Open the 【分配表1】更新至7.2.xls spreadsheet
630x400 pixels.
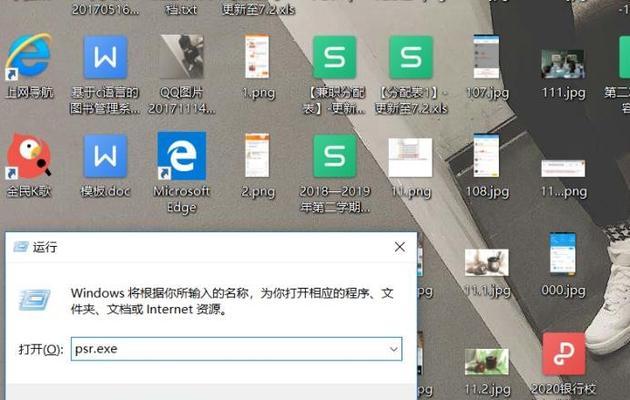coord(411,57)
